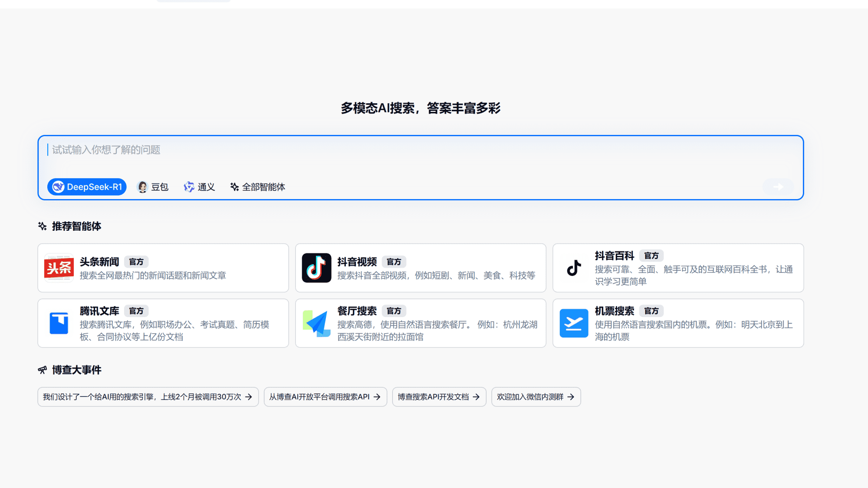Click 欢迎加入微信内测群 button
The width and height of the screenshot is (868, 488).
coord(536,397)
